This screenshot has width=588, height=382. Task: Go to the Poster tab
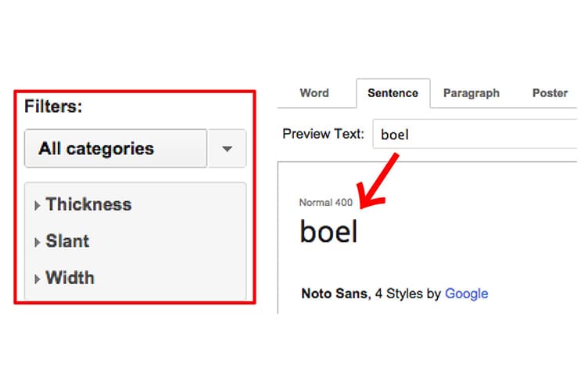pos(550,93)
